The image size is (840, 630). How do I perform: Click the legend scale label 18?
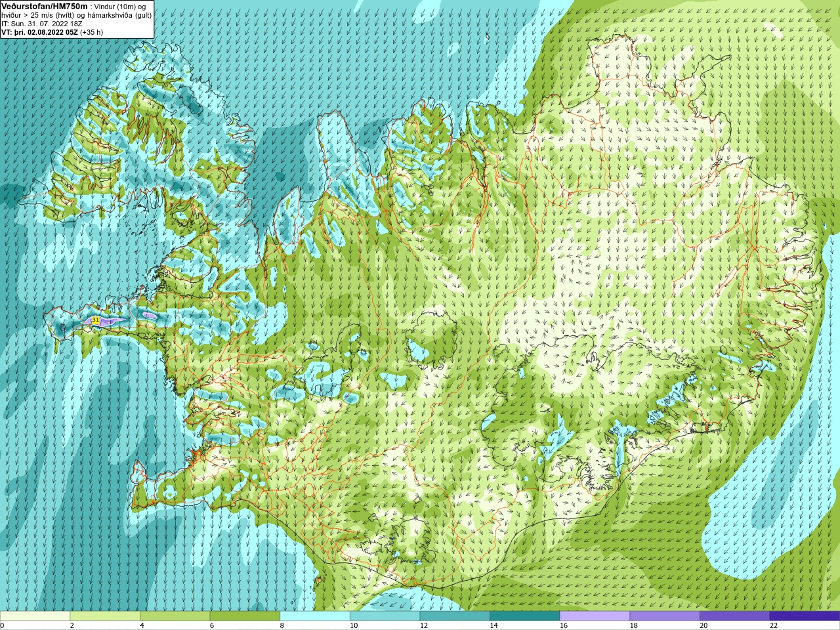coord(634,625)
